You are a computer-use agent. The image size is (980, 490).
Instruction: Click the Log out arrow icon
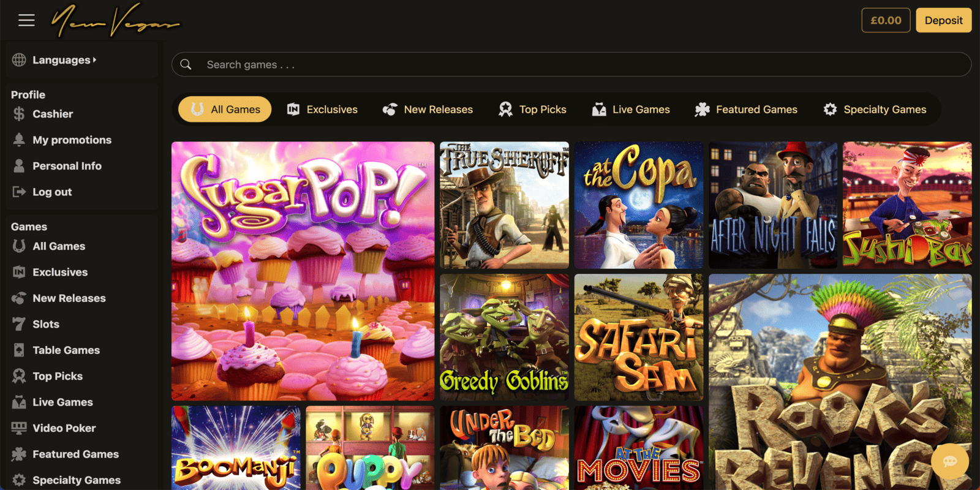click(19, 192)
